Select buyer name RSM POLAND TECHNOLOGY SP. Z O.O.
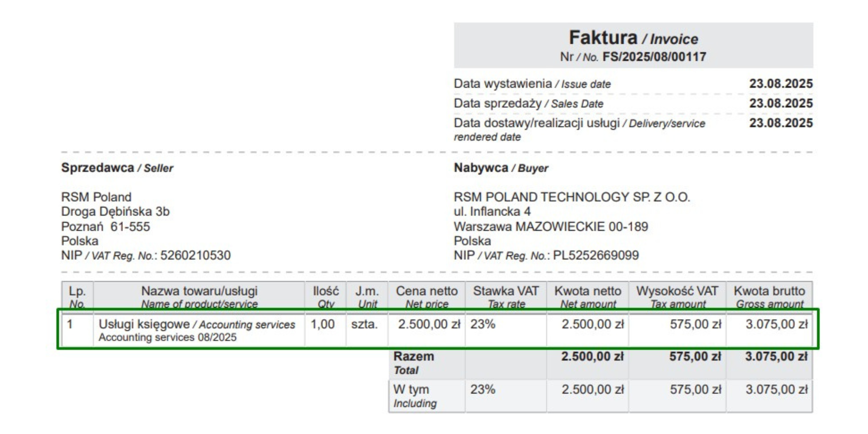868x434 pixels. 571,197
